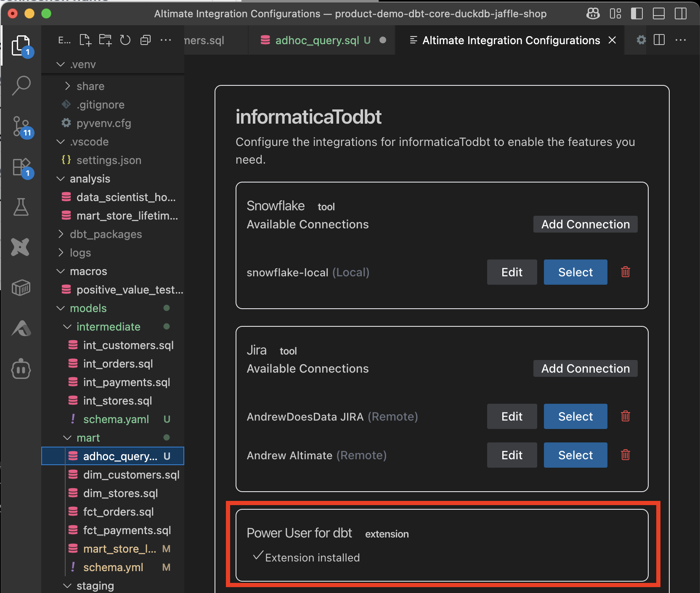The image size is (700, 593).
Task: Select the snowflake-local connection
Action: (x=575, y=272)
